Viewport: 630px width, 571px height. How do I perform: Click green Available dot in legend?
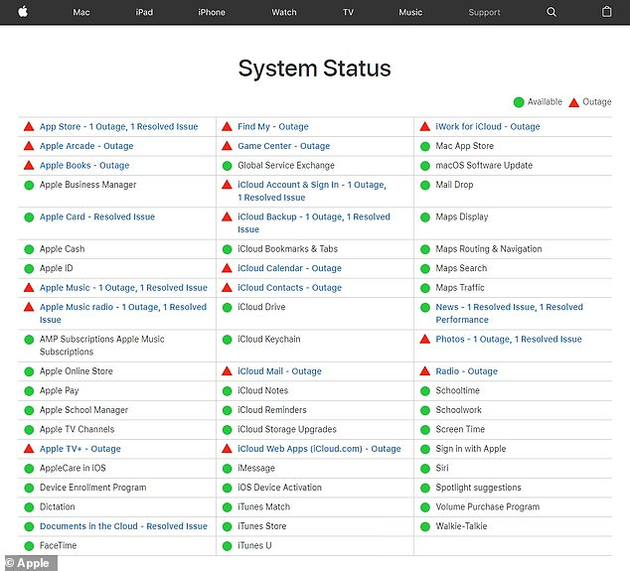(519, 102)
